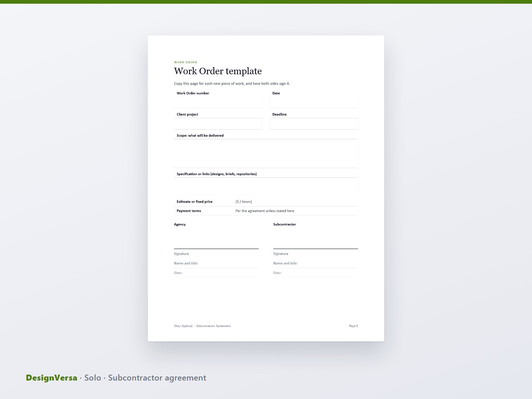
Task: Click the 'Payment terms' label
Action: [189, 211]
